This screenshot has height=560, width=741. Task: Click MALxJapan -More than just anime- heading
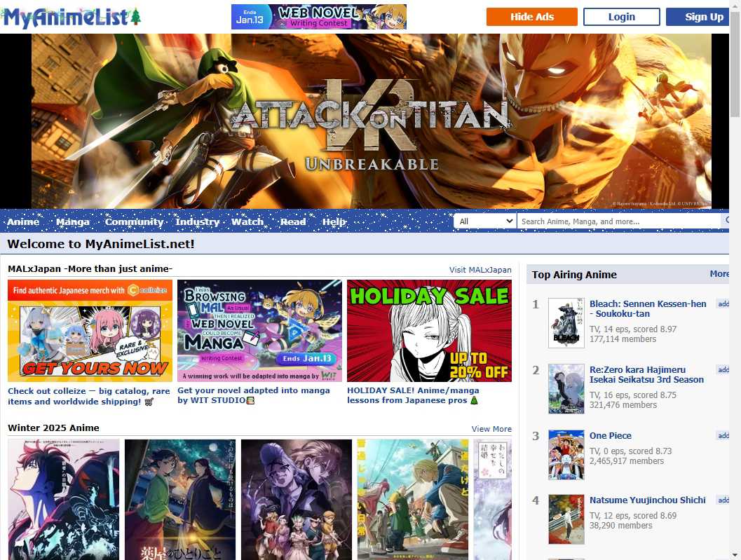click(90, 269)
